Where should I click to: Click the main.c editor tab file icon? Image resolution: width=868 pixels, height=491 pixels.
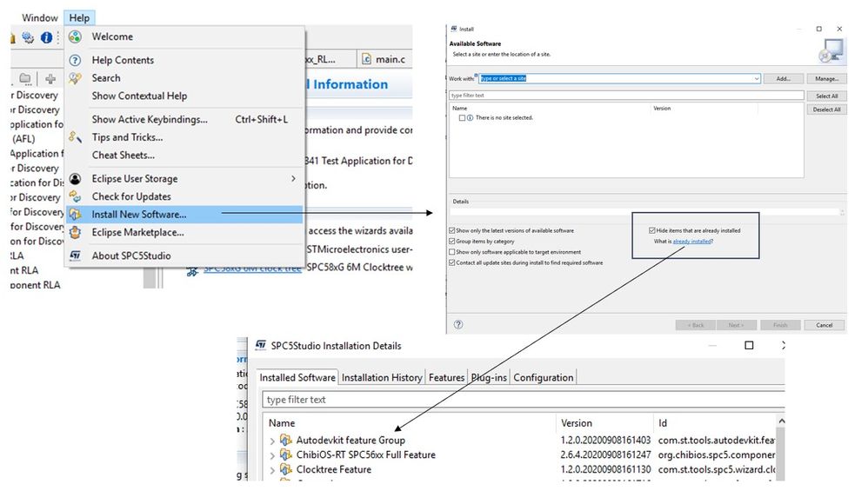tap(366, 58)
